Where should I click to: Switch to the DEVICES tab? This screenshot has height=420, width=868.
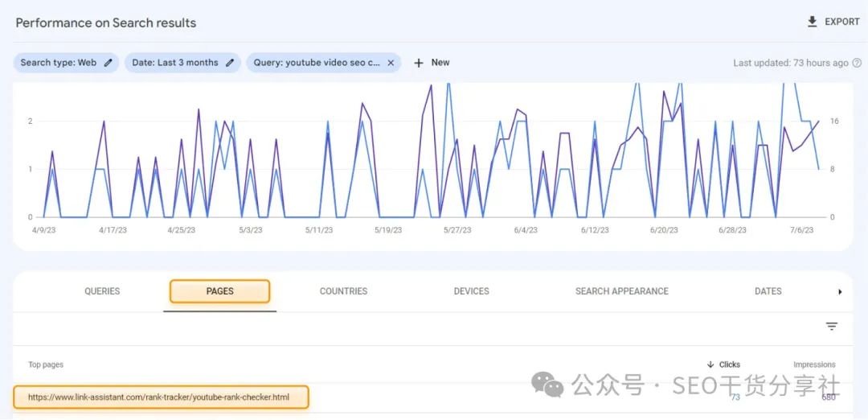click(x=471, y=291)
